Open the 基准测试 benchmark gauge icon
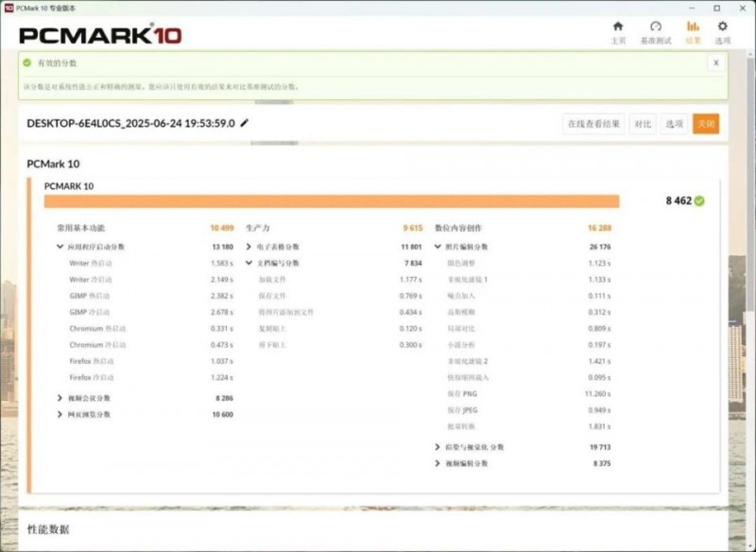The height and width of the screenshot is (552, 756). point(656,26)
